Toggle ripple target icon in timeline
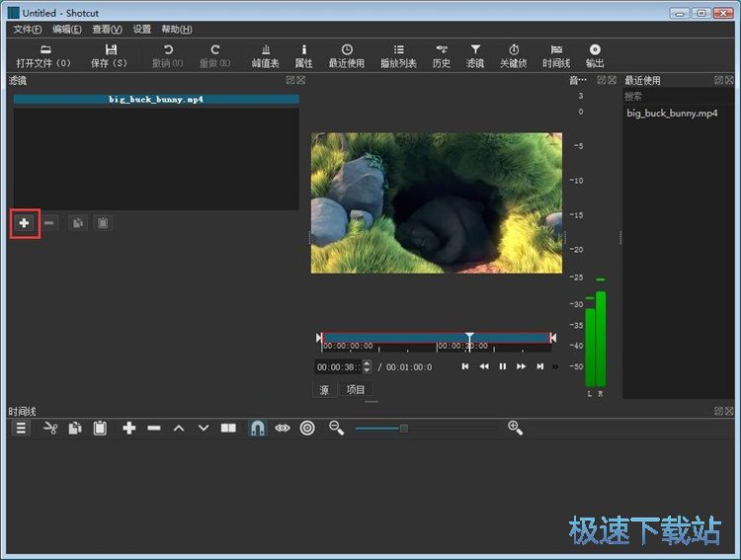 click(307, 428)
